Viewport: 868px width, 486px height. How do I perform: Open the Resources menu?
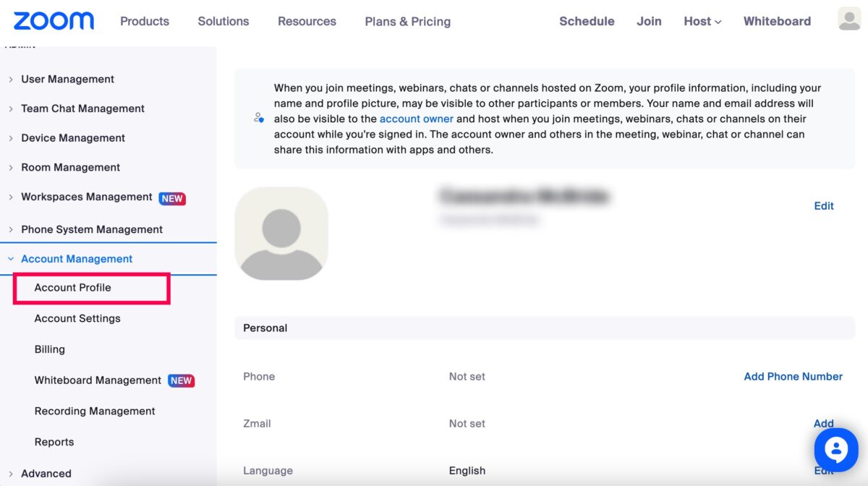[x=307, y=21]
